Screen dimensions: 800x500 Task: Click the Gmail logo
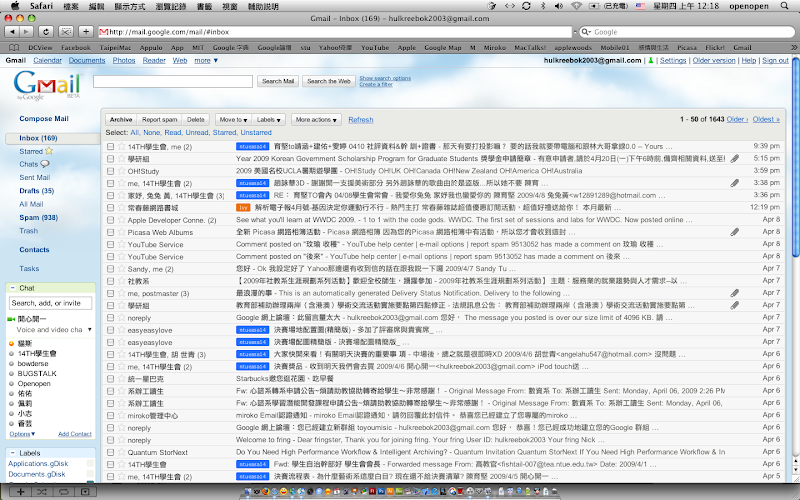[47, 85]
